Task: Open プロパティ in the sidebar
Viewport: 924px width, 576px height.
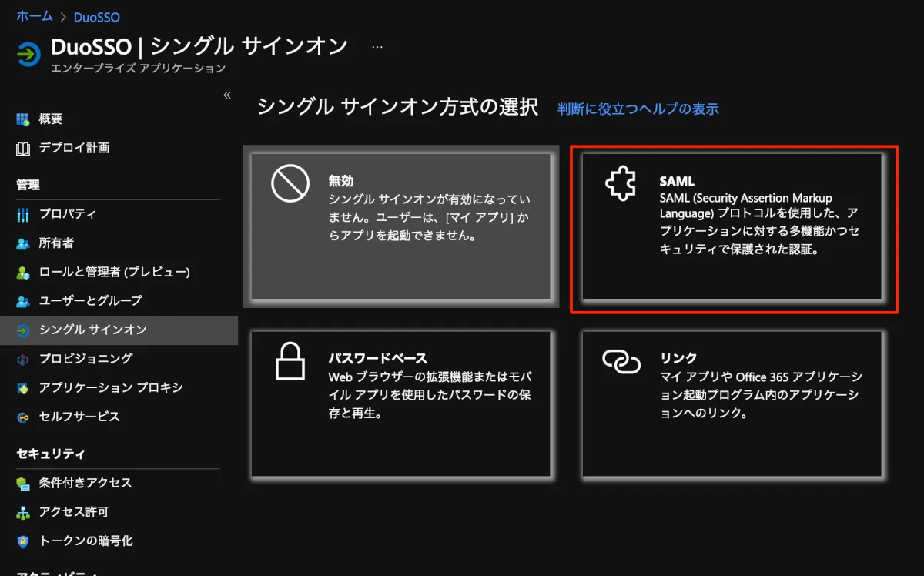Action: [x=119, y=214]
